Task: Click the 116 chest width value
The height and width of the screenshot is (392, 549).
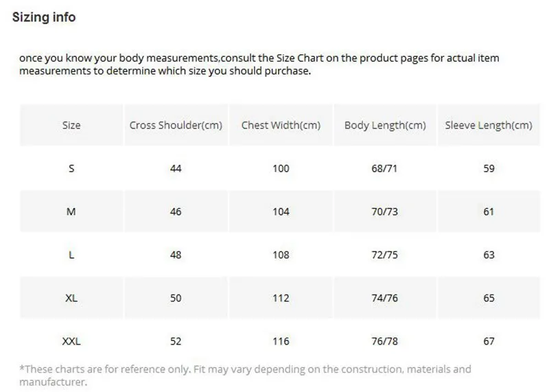Action: [x=281, y=341]
